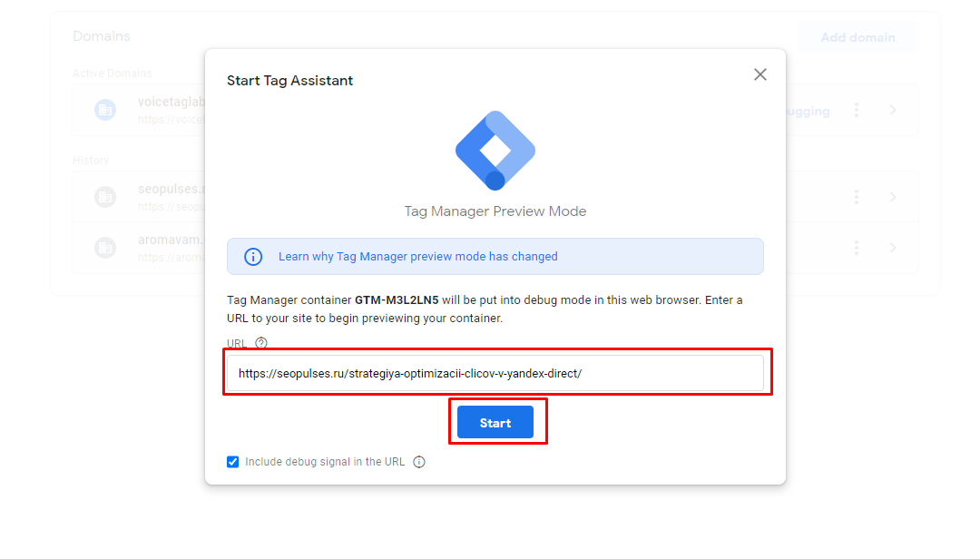Click into the URL input field
The image size is (980, 559).
pyautogui.click(x=495, y=373)
